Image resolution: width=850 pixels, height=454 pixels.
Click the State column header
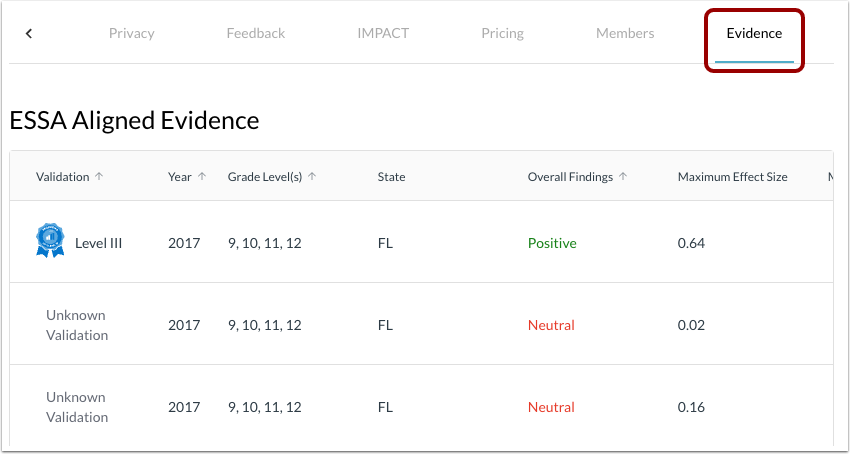(x=391, y=177)
